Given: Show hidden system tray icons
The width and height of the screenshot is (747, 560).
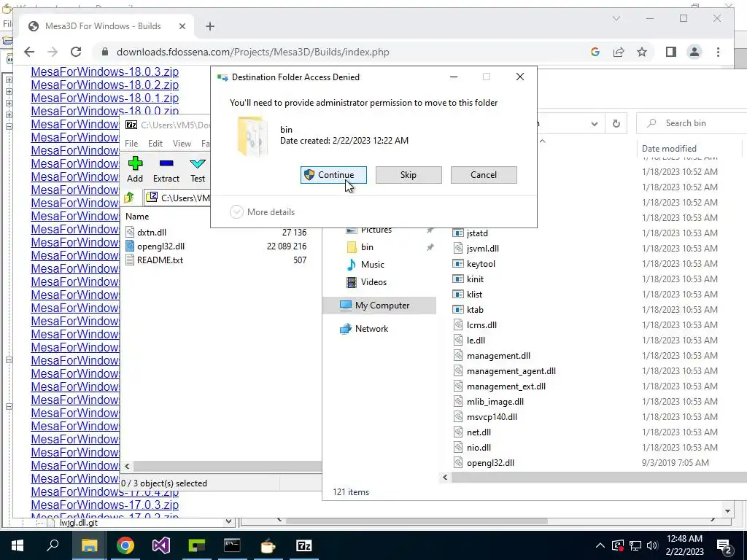Looking at the screenshot, I should click(x=600, y=545).
